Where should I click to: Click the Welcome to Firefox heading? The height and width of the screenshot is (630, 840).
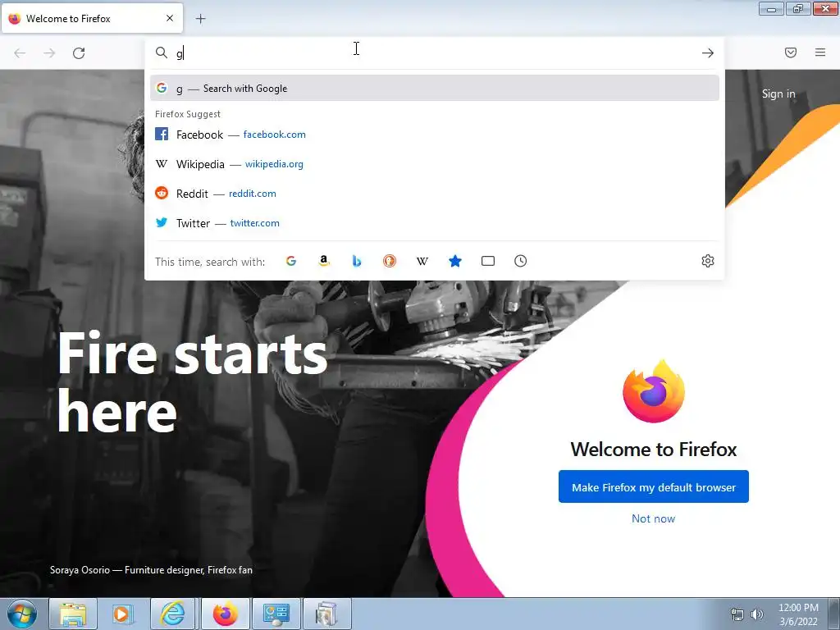tap(654, 449)
